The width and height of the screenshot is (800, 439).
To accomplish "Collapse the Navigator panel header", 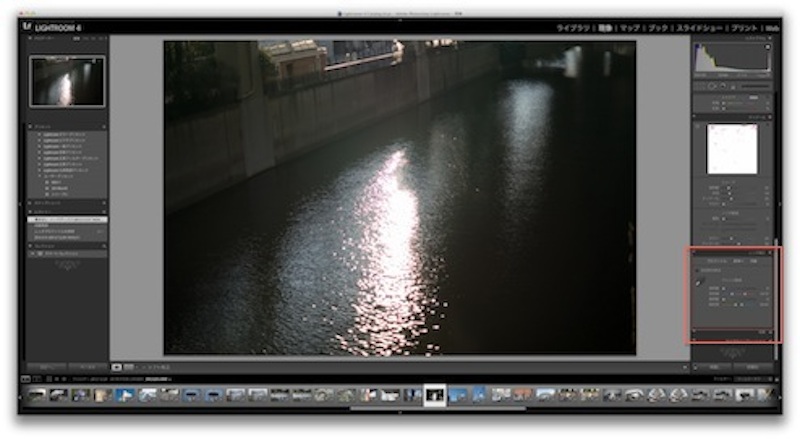I will (x=67, y=38).
